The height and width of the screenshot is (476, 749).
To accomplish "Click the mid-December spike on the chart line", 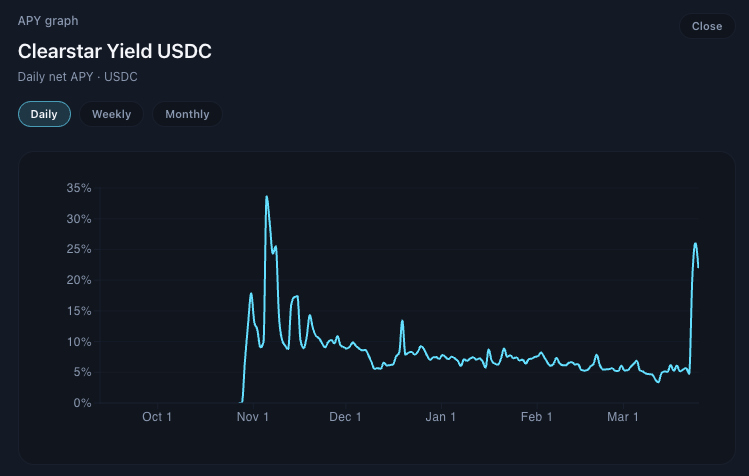I will click(402, 321).
